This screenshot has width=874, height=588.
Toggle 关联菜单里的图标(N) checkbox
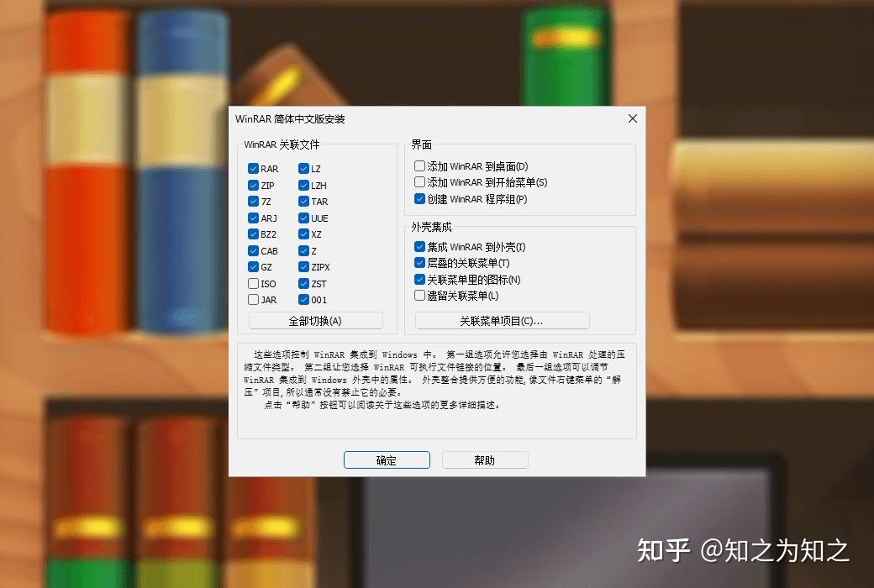coord(419,279)
